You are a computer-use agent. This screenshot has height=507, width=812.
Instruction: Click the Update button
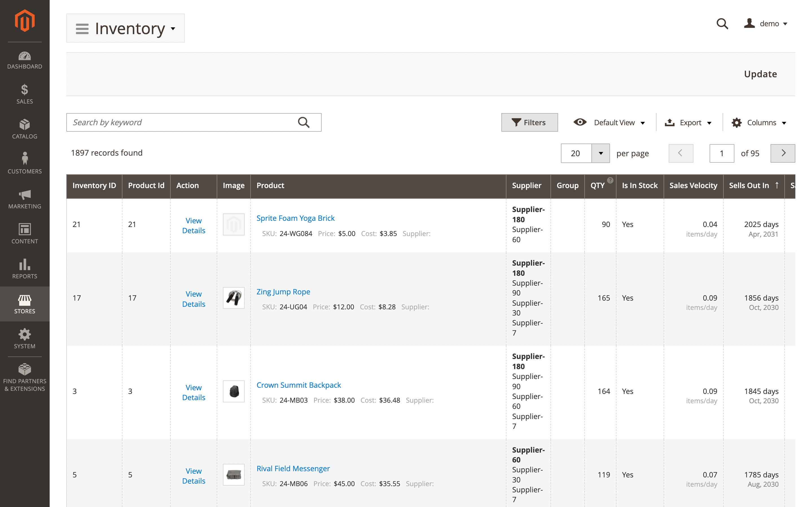click(x=760, y=74)
